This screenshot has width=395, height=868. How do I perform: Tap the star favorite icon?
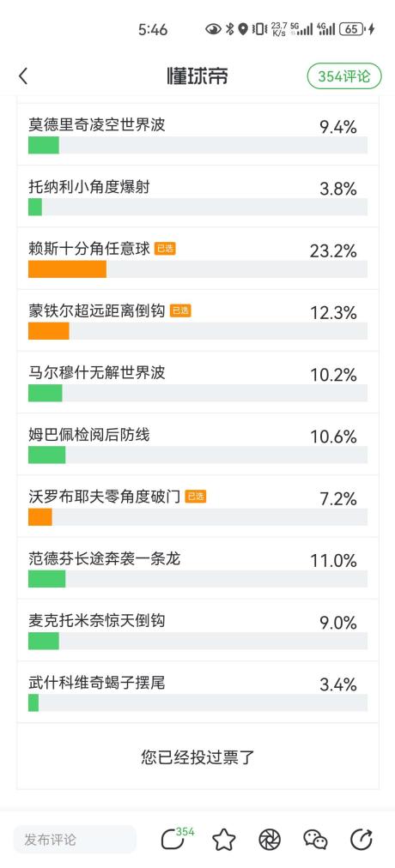pos(224,840)
